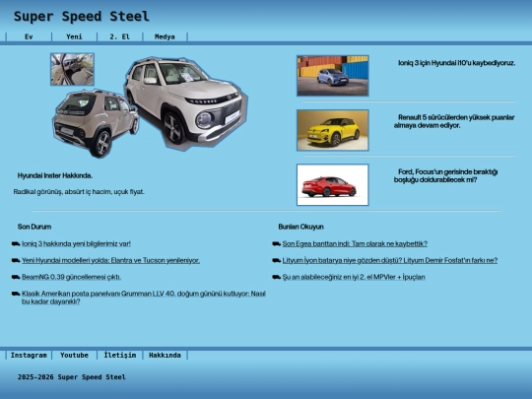Open the Grumman LLV 40. doğum günü link
This screenshot has width=532, height=399.
(144, 298)
